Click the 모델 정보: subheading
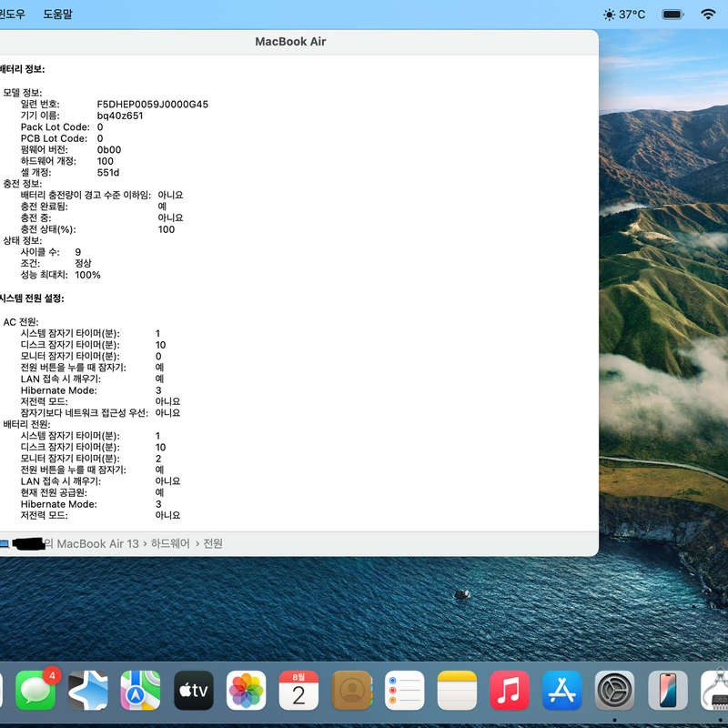The image size is (728, 728). [x=22, y=93]
